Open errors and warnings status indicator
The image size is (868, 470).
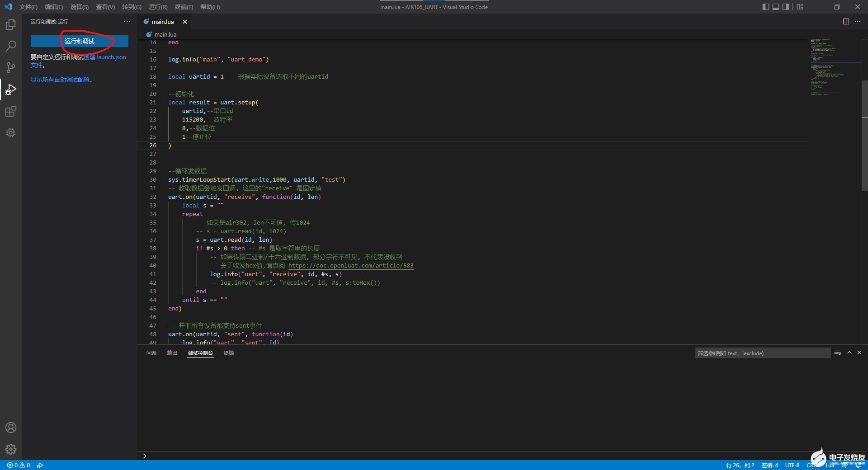[19, 465]
